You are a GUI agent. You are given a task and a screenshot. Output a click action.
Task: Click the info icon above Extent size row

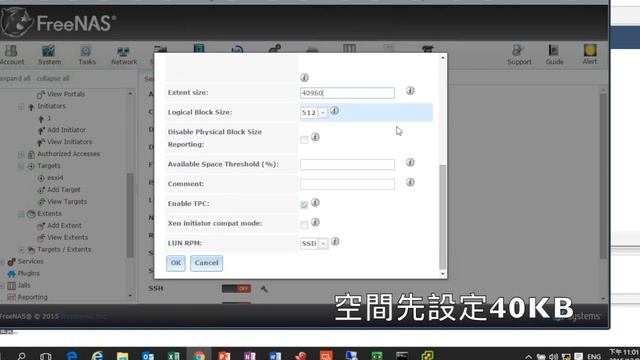click(x=304, y=78)
